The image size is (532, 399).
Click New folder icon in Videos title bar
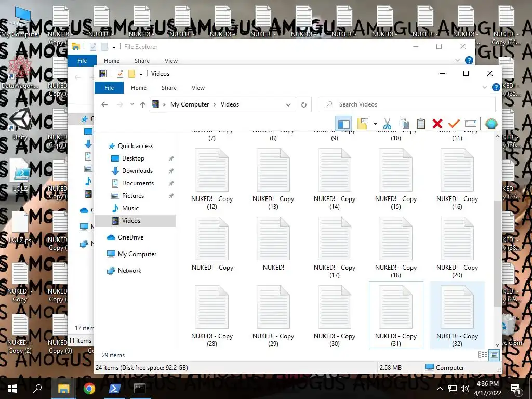pyautogui.click(x=131, y=74)
